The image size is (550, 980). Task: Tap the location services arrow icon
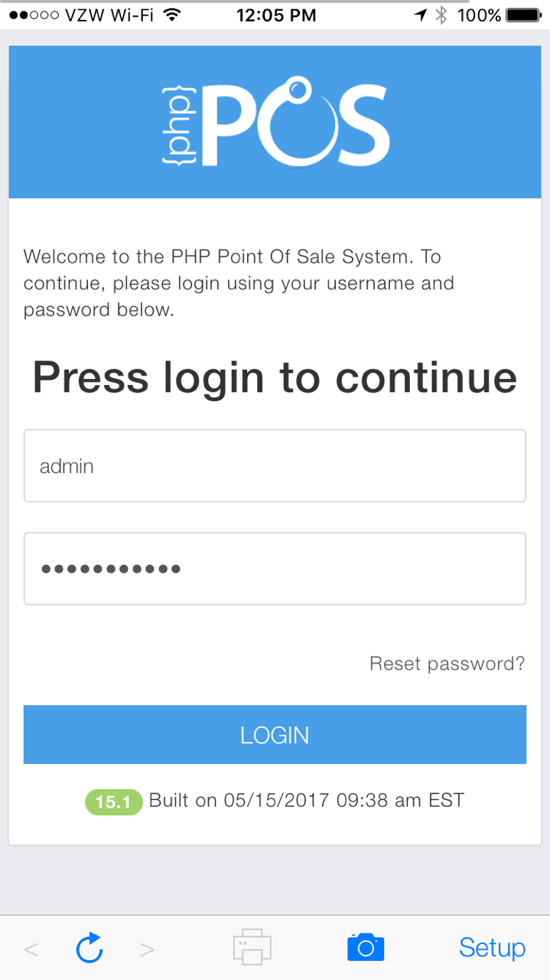click(420, 15)
